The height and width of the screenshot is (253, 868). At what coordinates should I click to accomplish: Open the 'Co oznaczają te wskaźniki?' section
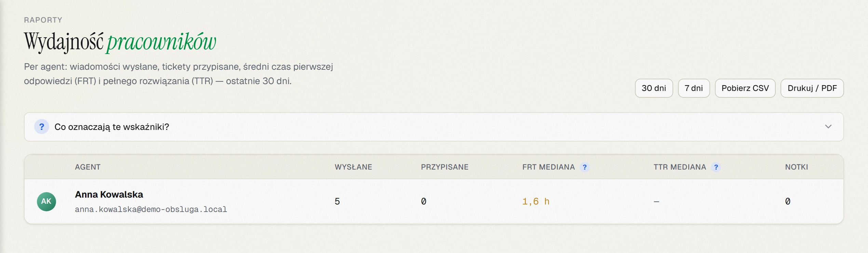click(x=434, y=127)
